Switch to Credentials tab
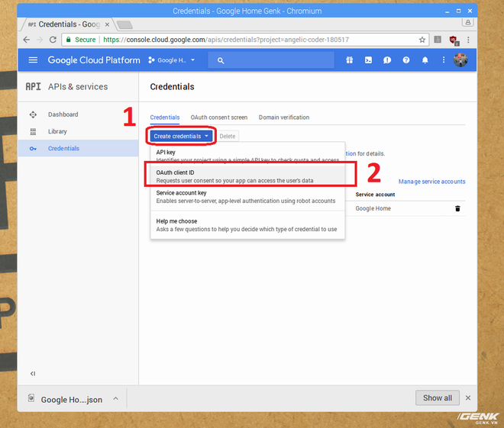The width and height of the screenshot is (504, 428). (165, 117)
